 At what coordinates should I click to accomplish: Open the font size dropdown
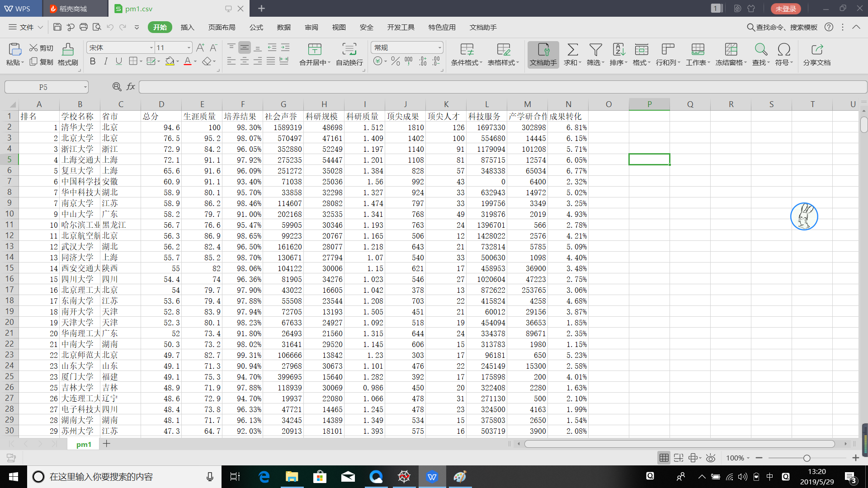[189, 48]
